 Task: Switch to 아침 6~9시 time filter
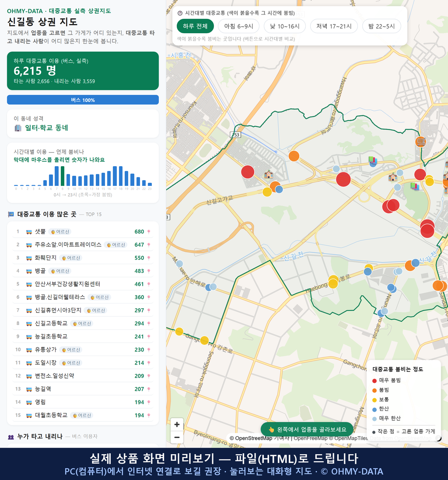tap(239, 26)
